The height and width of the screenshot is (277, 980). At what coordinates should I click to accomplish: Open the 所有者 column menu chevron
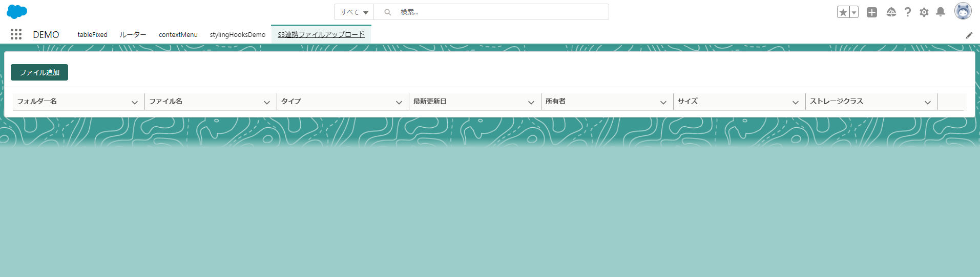point(663,102)
